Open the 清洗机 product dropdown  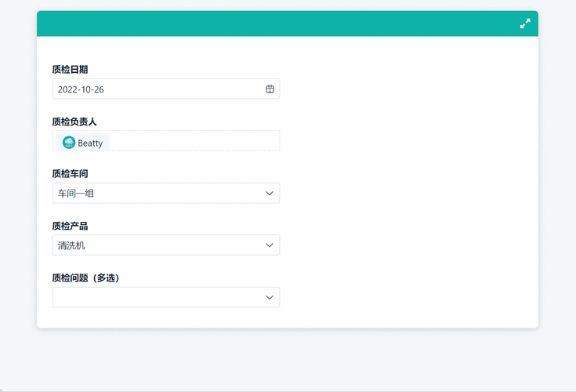[x=157, y=245]
